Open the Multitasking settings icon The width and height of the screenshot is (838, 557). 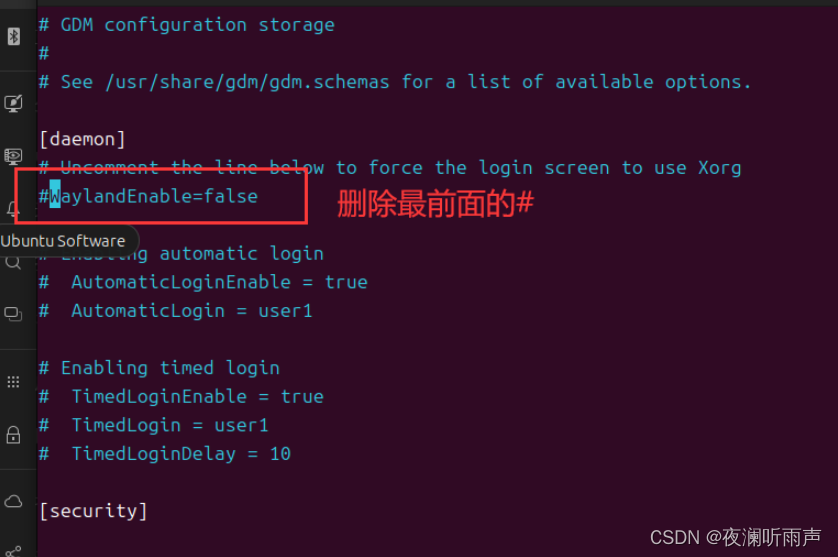(13, 314)
